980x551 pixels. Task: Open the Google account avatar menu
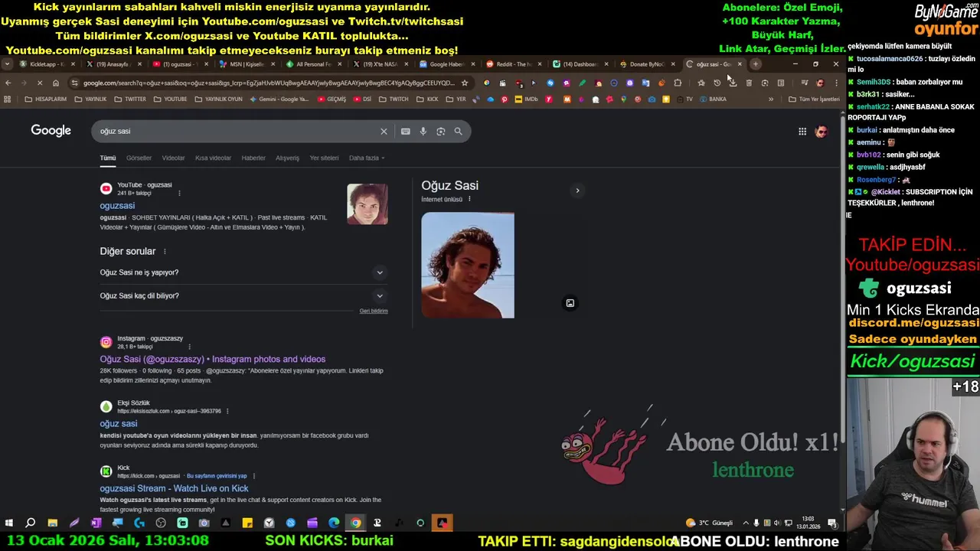click(821, 132)
